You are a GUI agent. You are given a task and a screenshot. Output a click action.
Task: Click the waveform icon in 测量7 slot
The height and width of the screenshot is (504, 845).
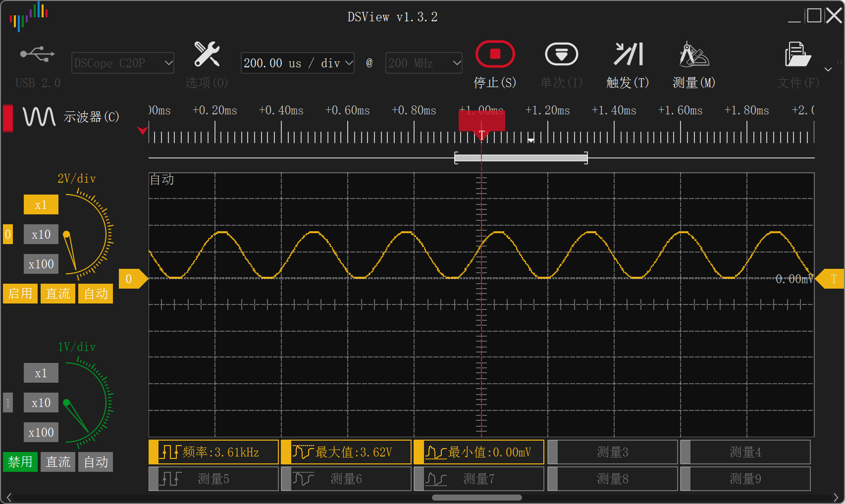click(x=436, y=479)
